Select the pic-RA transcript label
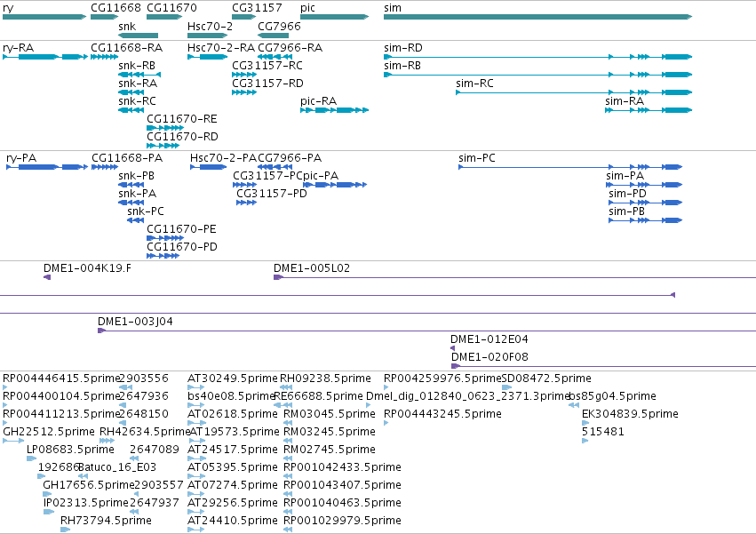This screenshot has height=534, width=756. point(319,101)
